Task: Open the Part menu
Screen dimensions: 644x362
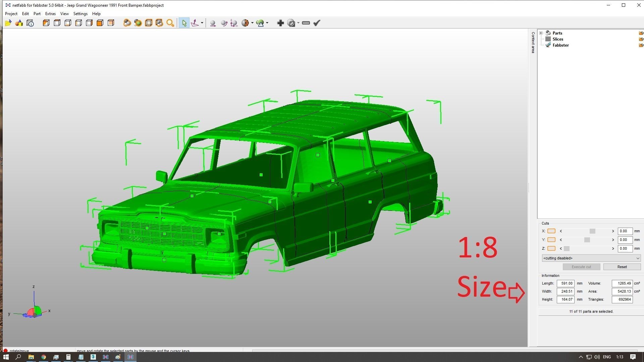Action: (x=37, y=14)
